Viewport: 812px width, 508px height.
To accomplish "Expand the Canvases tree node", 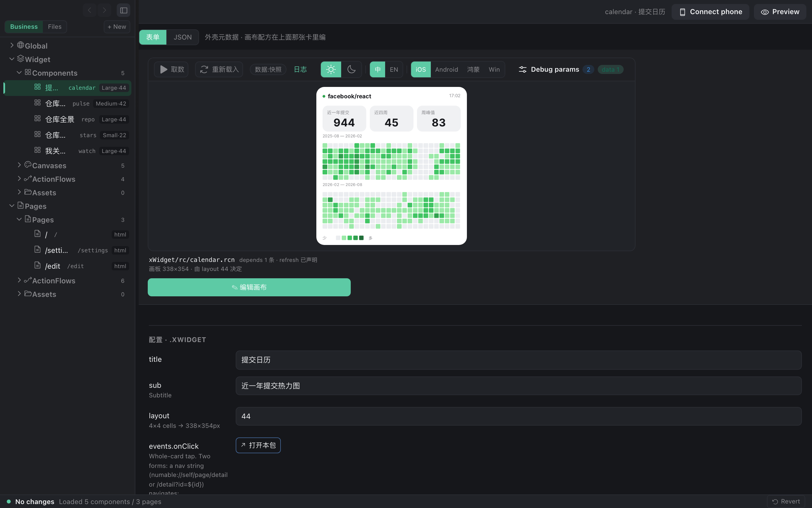I will pyautogui.click(x=19, y=165).
